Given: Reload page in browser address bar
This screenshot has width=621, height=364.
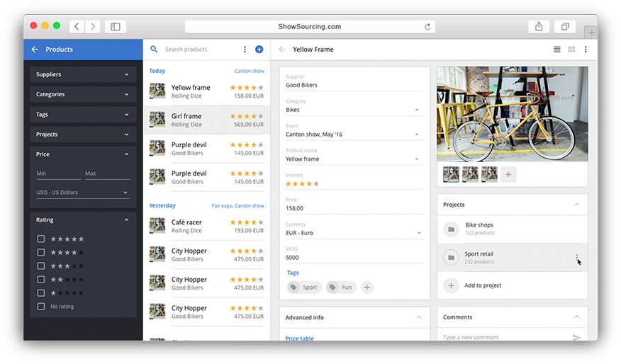Looking at the screenshot, I should click(x=427, y=26).
